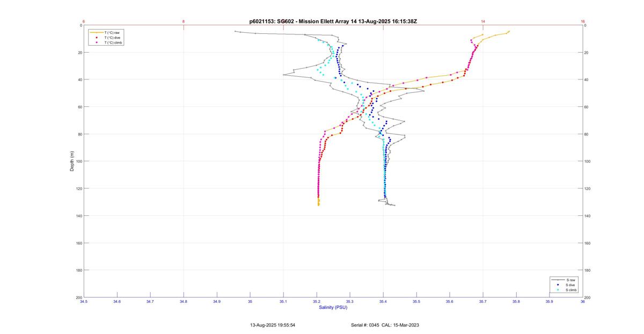
Task: Click the 60 tick on left depth axis
Action: pyautogui.click(x=80, y=107)
